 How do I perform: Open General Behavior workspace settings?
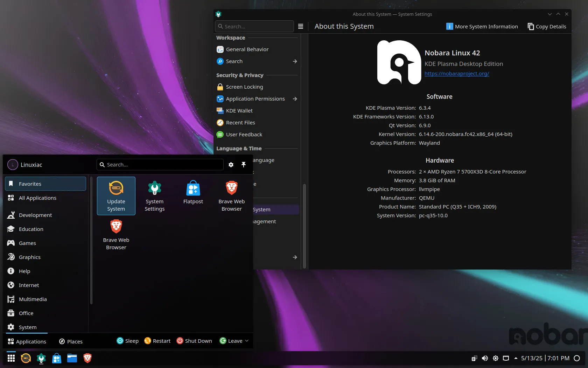pyautogui.click(x=247, y=49)
